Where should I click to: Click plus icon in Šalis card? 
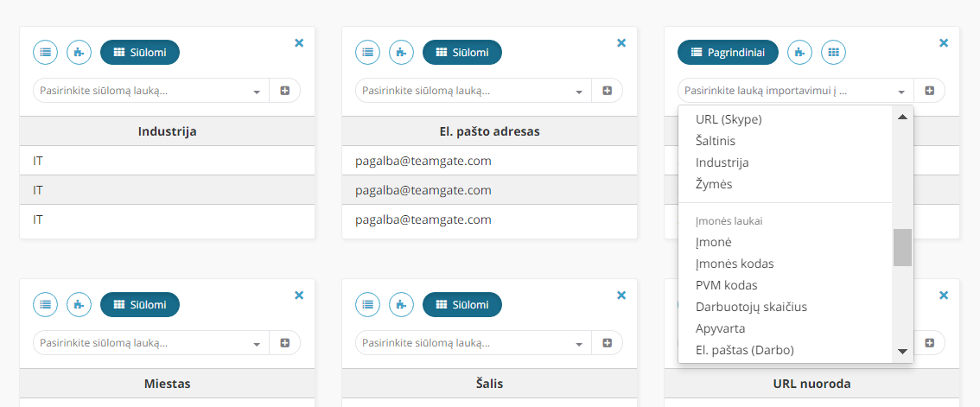pyautogui.click(x=608, y=343)
